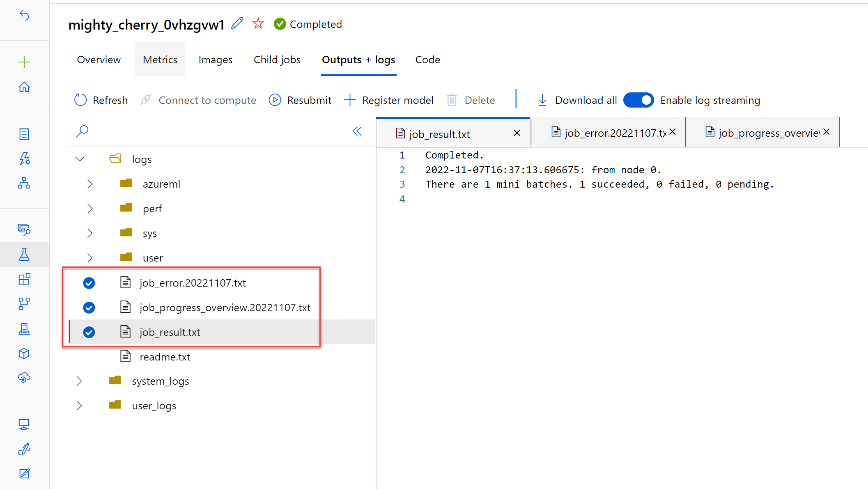
Task: Click the Refresh icon to reload outputs
Action: tap(80, 100)
